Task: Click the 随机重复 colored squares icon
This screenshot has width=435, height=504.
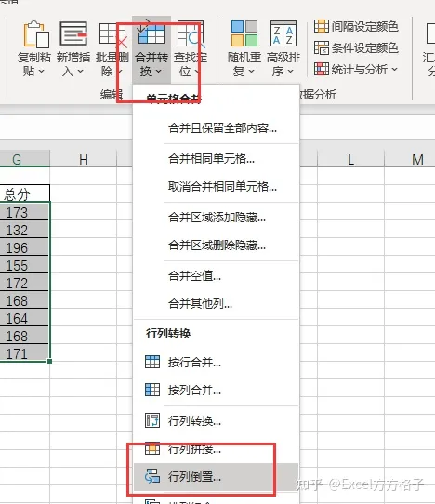Action: (x=244, y=49)
